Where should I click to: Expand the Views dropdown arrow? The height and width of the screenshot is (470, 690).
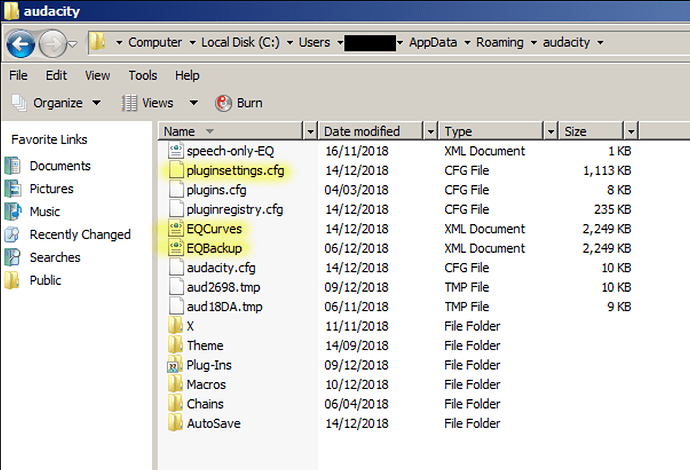(193, 103)
